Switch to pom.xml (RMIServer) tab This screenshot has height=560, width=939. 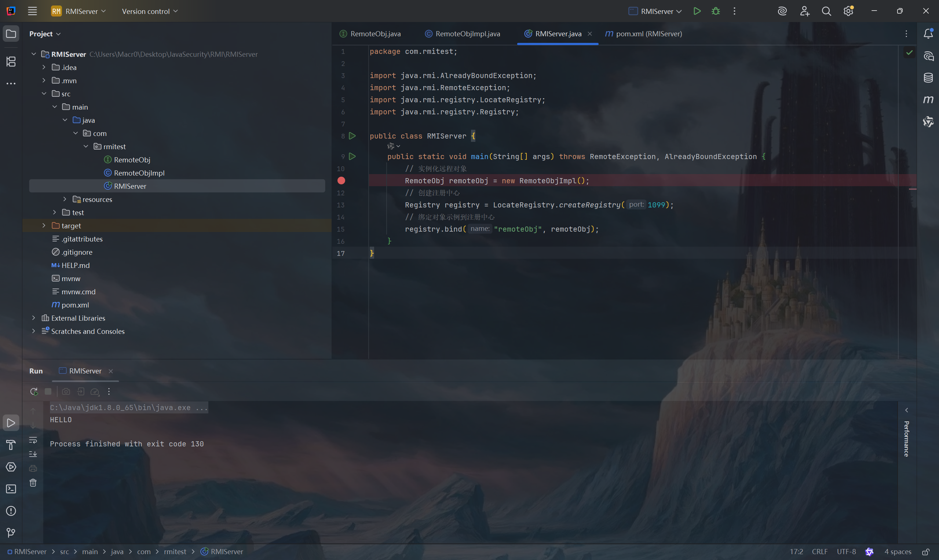[x=644, y=34]
